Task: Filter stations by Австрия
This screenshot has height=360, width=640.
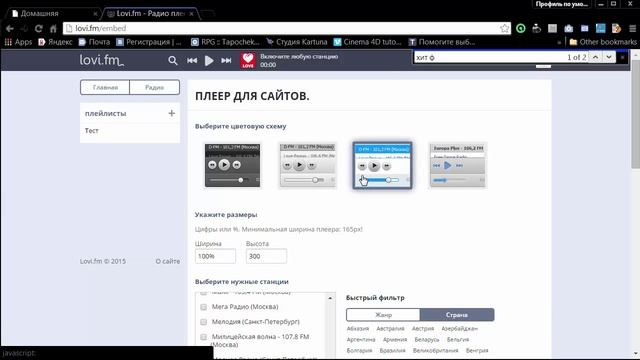Action: click(423, 329)
